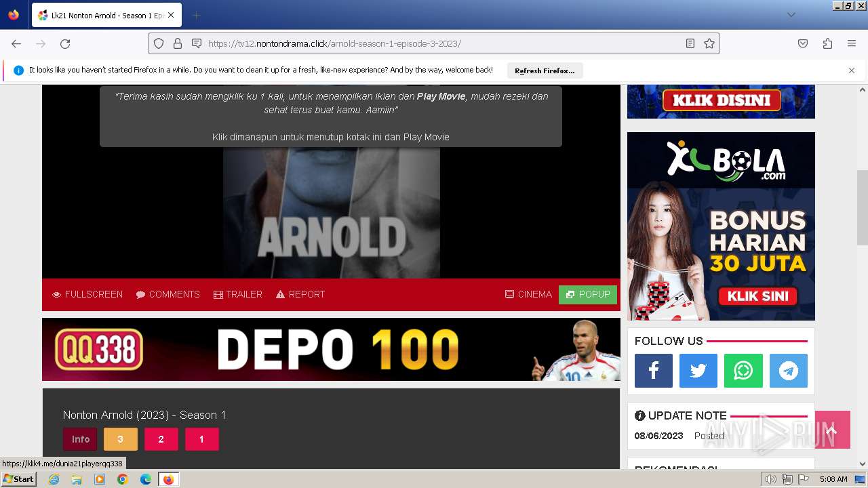Open the network tray icon

(x=787, y=479)
